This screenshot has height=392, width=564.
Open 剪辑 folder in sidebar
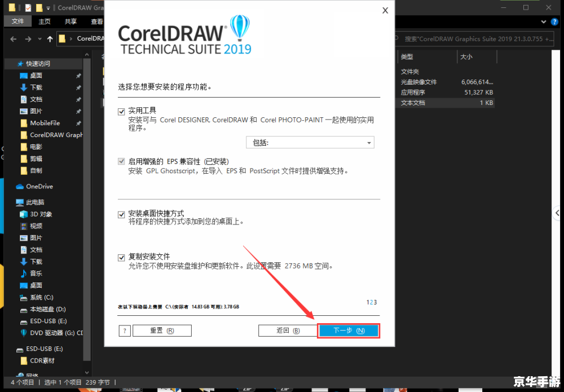pos(36,158)
